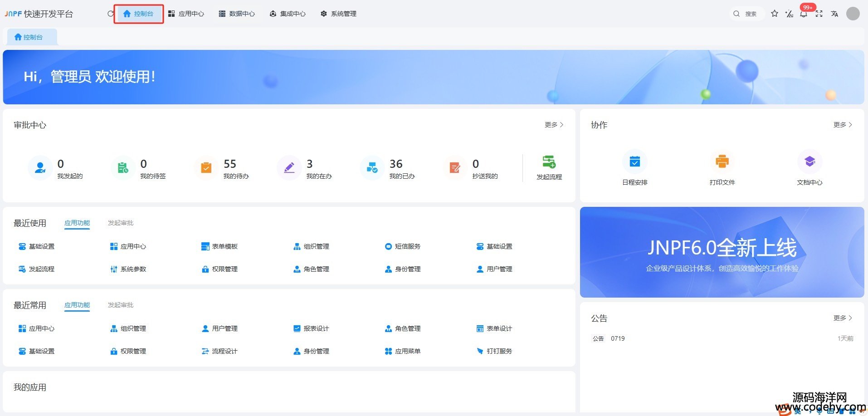Open 我的待签 approval item
The image size is (868, 416).
(x=139, y=168)
